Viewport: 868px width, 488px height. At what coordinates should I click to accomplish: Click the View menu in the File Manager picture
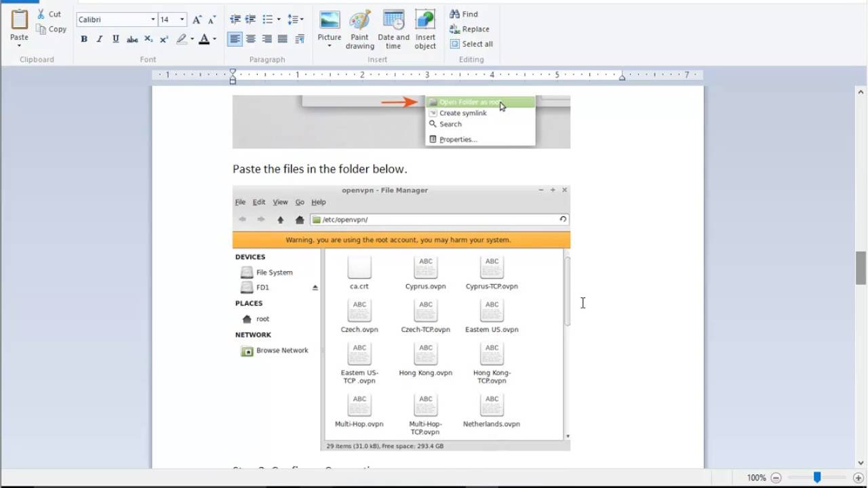(280, 202)
